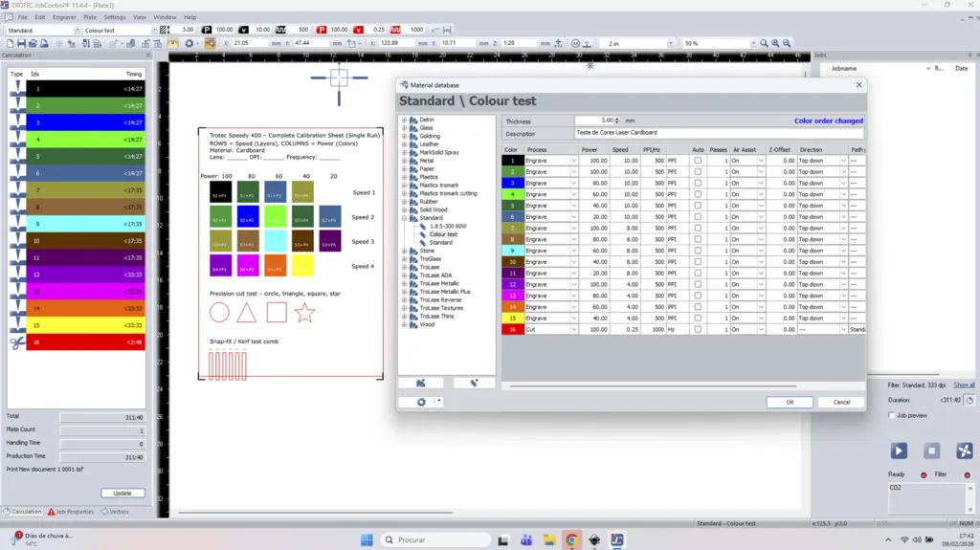Toggle Auto checkbox for color 1
The image size is (980, 550).
pos(698,161)
